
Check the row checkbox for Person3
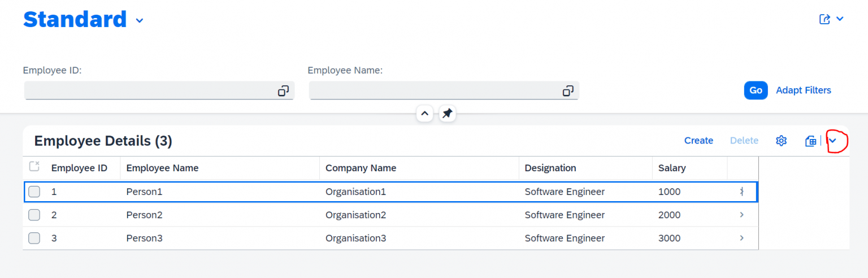click(x=34, y=238)
